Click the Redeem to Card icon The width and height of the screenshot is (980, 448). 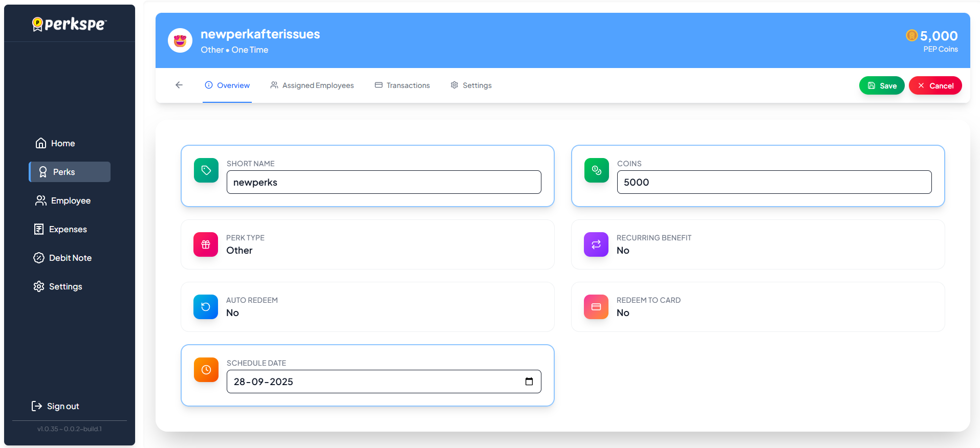tap(596, 307)
